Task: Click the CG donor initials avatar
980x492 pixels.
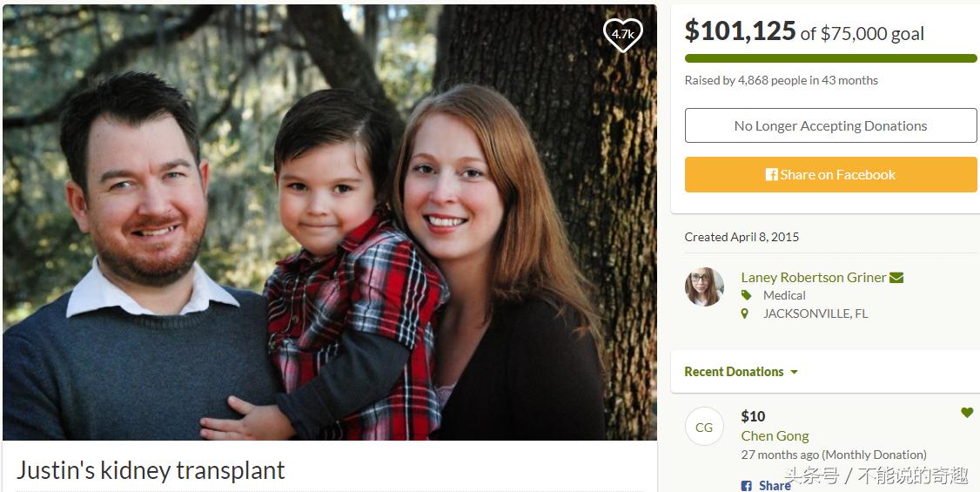Action: pyautogui.click(x=704, y=428)
